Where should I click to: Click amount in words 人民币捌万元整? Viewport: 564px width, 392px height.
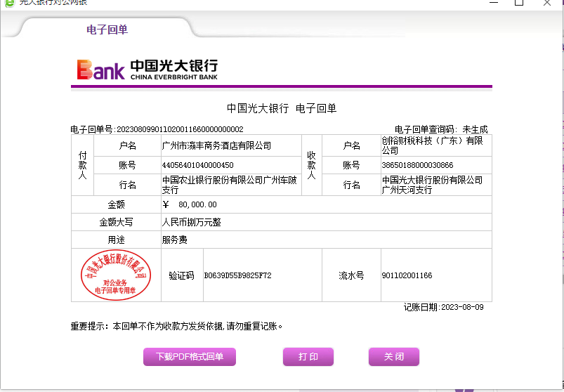click(191, 222)
